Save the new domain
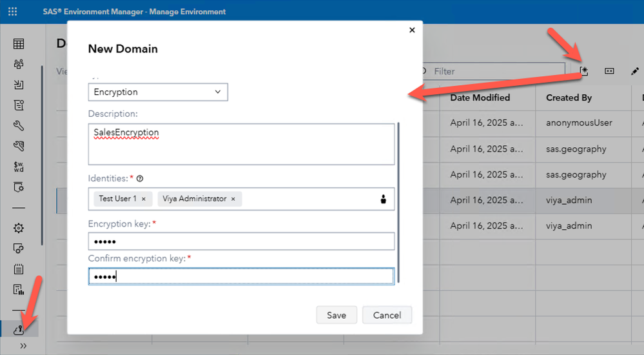 click(x=337, y=315)
